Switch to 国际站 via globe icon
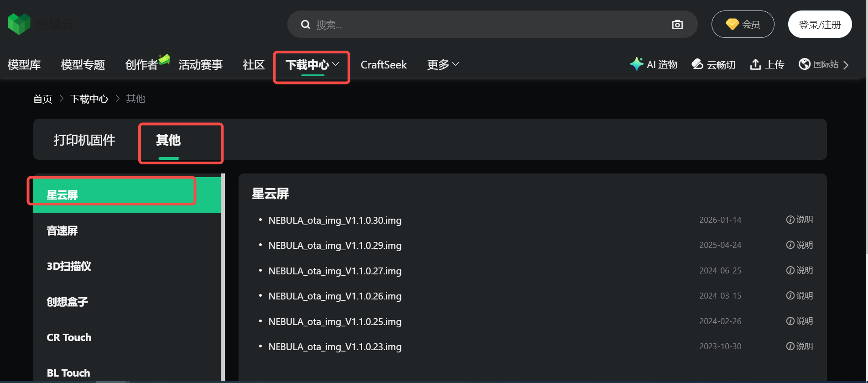 pos(818,64)
